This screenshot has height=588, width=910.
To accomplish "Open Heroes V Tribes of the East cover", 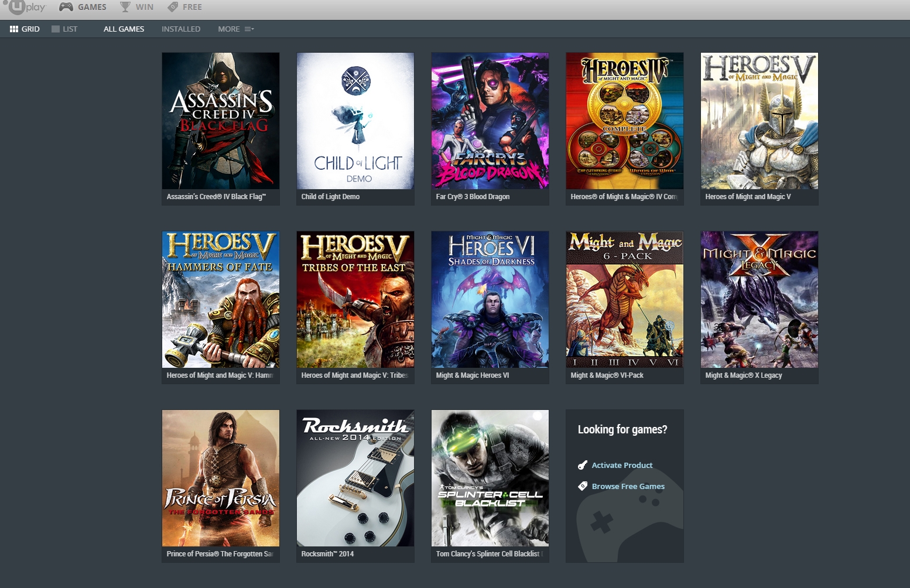I will [355, 299].
